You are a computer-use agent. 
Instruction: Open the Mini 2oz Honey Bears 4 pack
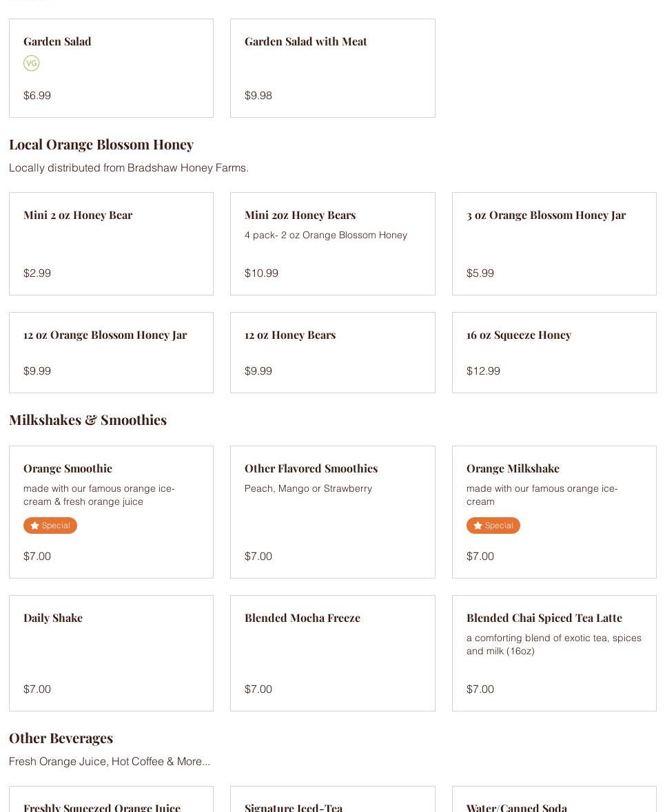pyautogui.click(x=332, y=243)
